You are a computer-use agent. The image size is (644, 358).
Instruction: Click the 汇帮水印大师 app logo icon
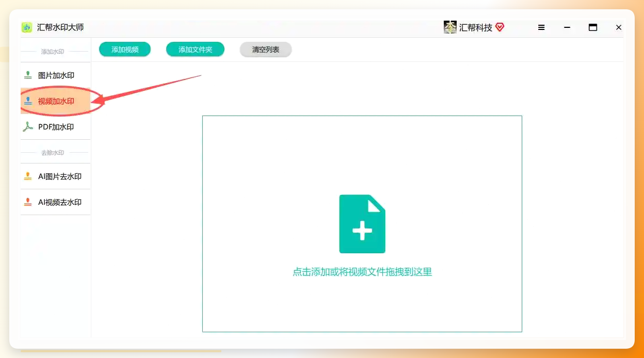27,27
